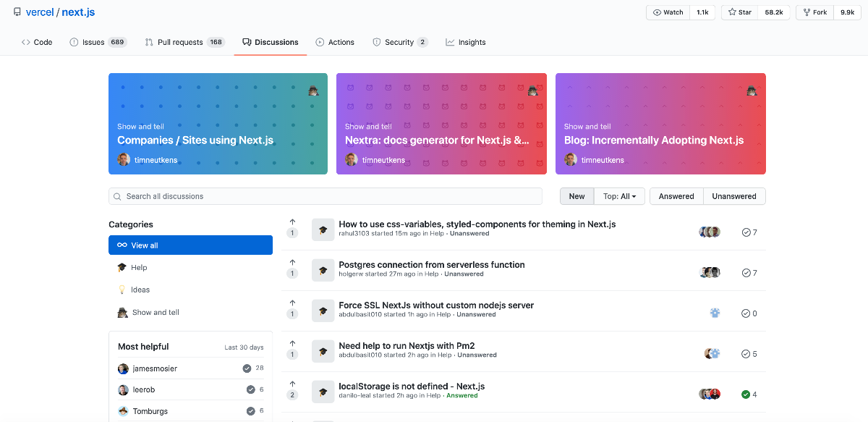Open the Issues tab
868x422 pixels.
pyautogui.click(x=98, y=42)
